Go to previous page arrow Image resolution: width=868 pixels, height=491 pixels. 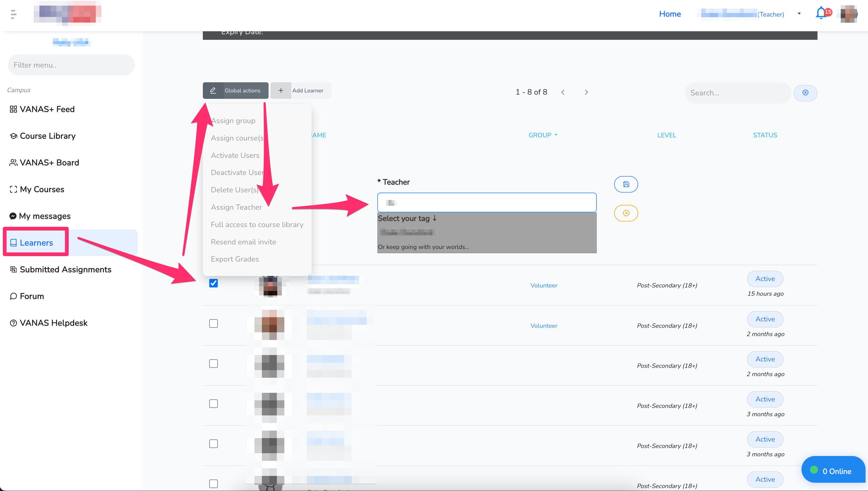[563, 92]
